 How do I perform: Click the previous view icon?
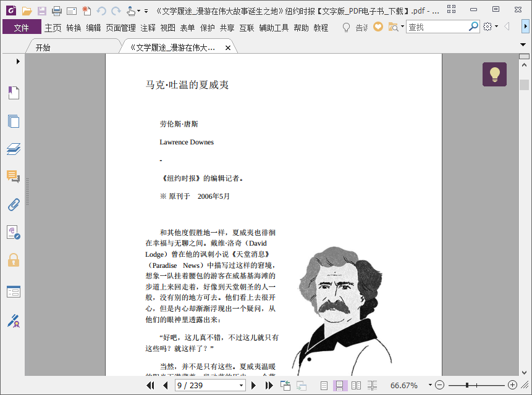click(285, 385)
